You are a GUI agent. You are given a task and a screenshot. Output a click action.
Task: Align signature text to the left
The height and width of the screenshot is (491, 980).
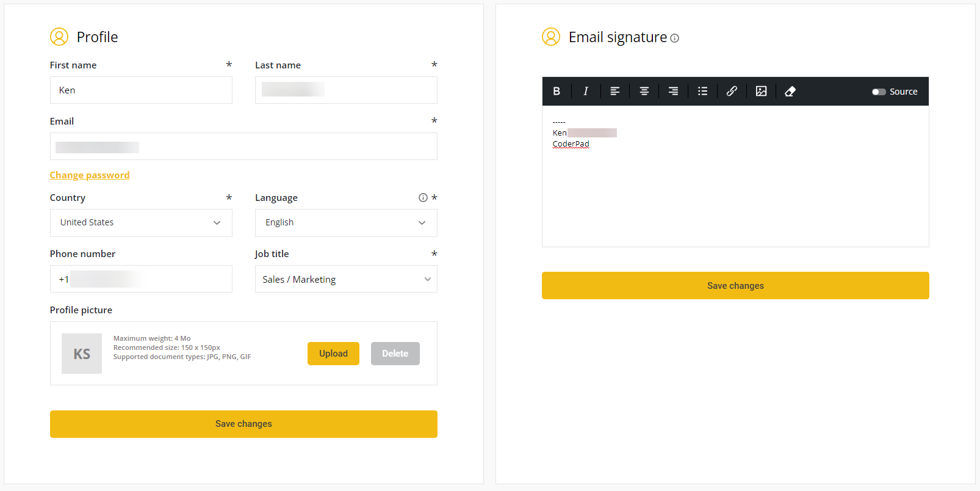pos(615,91)
